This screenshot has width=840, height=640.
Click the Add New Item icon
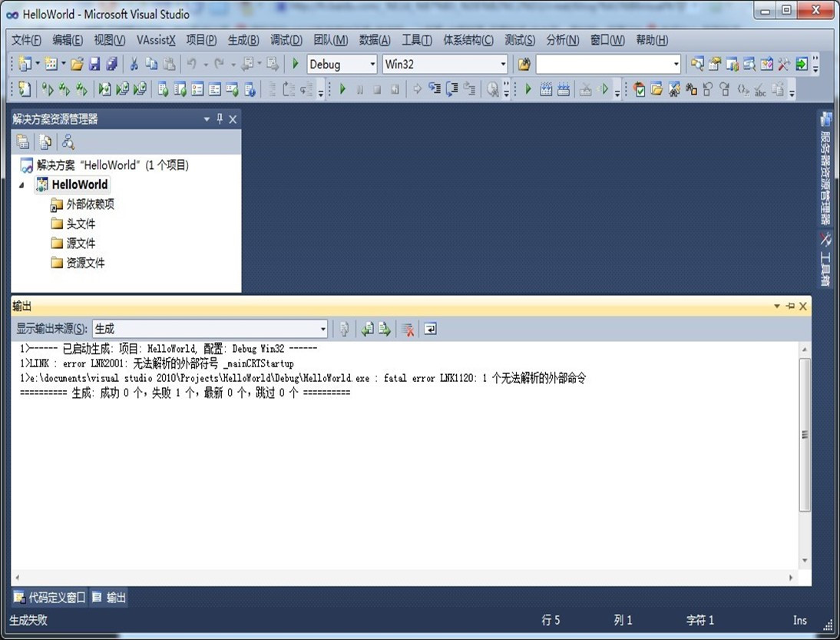(51, 64)
